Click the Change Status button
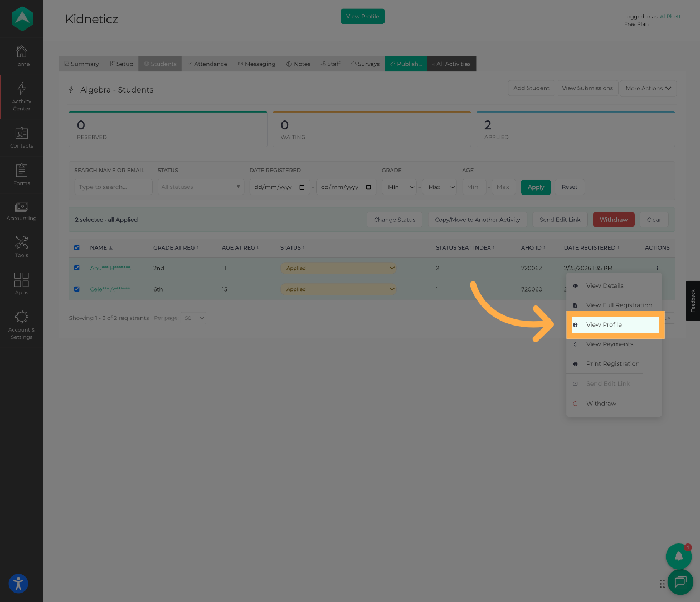The height and width of the screenshot is (602, 700). click(x=395, y=220)
